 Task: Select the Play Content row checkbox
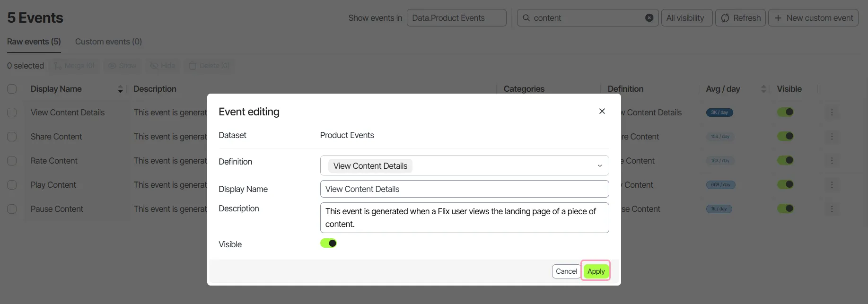point(12,185)
